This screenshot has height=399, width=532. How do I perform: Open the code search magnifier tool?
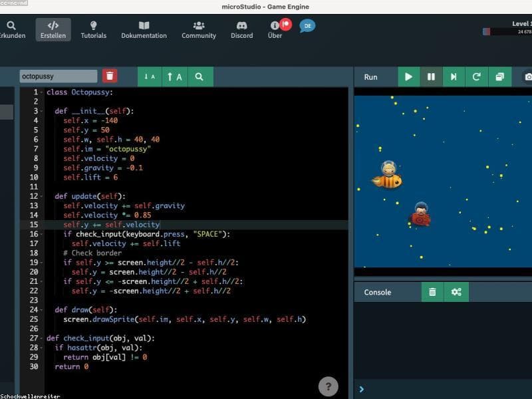click(200, 76)
